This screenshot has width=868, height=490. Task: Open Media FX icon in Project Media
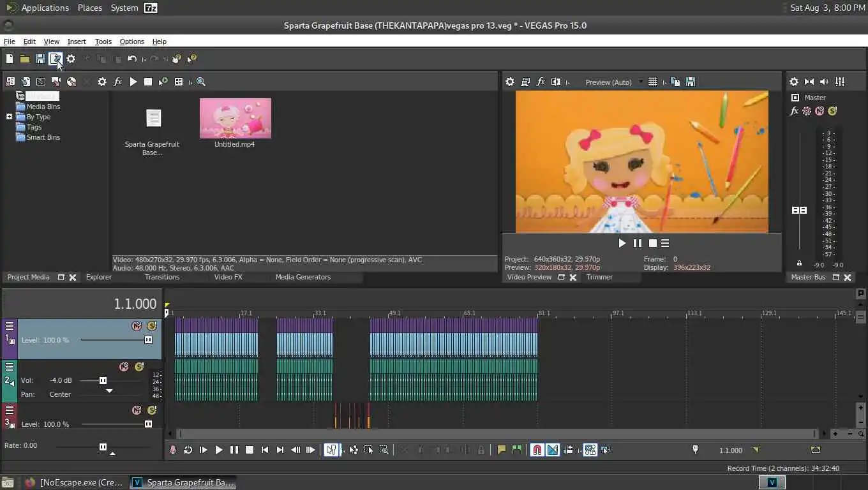[117, 82]
